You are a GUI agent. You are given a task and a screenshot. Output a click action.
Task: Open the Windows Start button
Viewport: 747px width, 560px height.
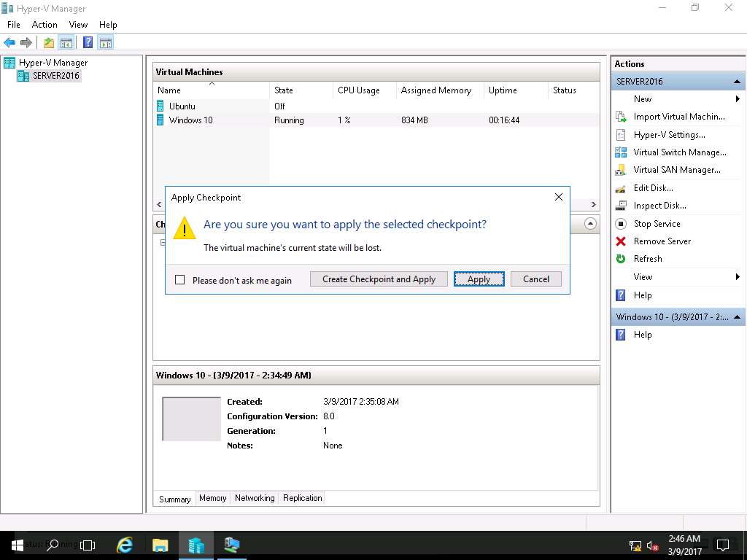[x=18, y=545]
